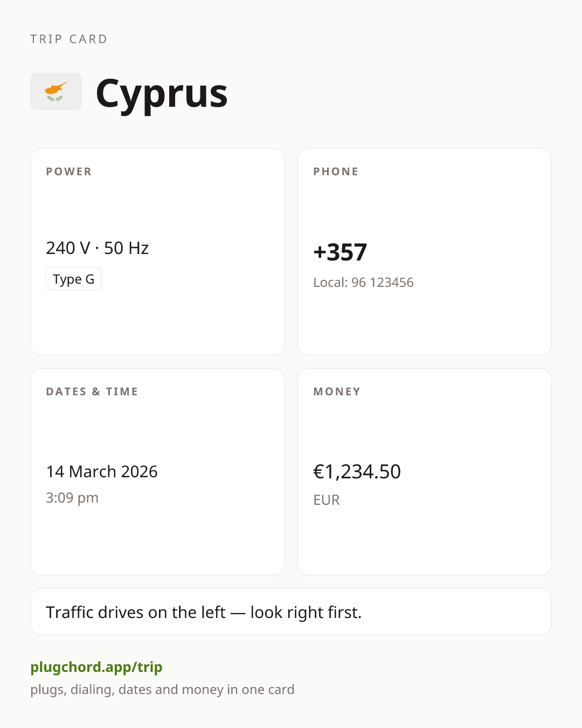Open the Power card header
This screenshot has width=582, height=728.
click(x=69, y=171)
